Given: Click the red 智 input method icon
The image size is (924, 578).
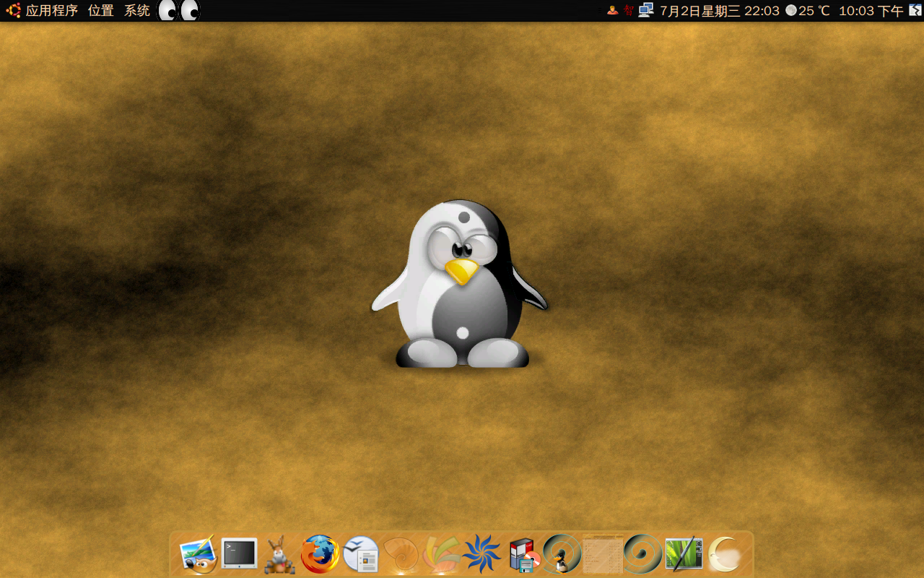Looking at the screenshot, I should tap(629, 10).
